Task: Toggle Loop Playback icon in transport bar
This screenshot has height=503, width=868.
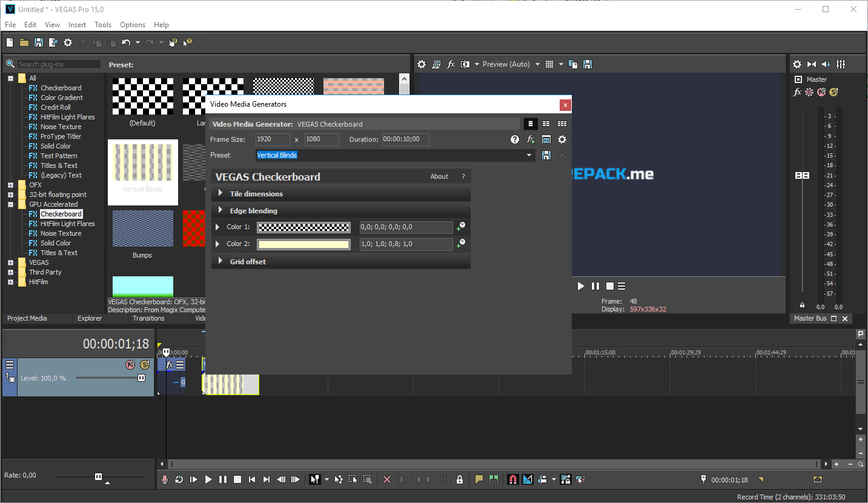Action: coord(179,479)
